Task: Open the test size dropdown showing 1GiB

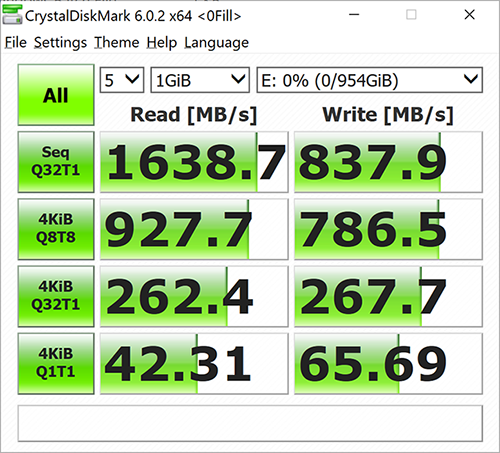Action: (x=200, y=80)
